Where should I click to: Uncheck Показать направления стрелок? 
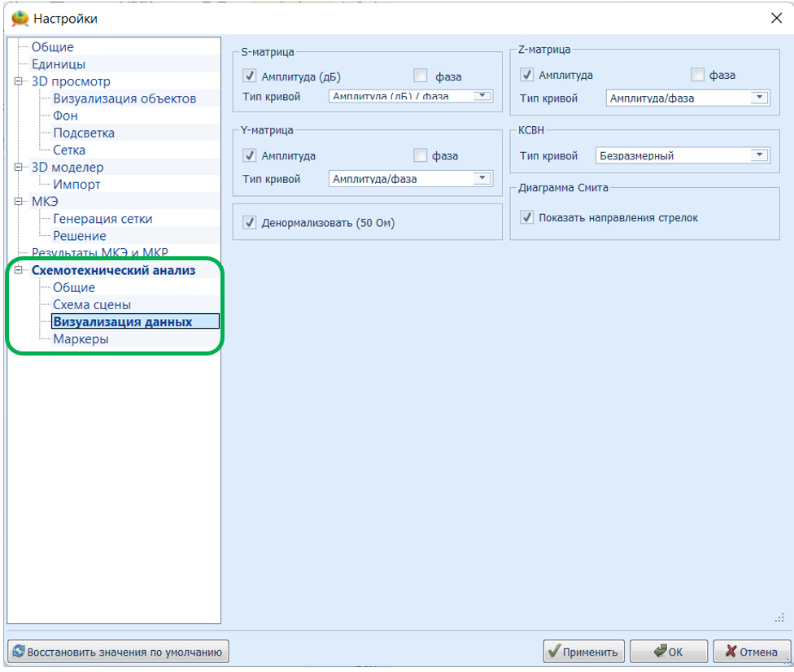(527, 217)
